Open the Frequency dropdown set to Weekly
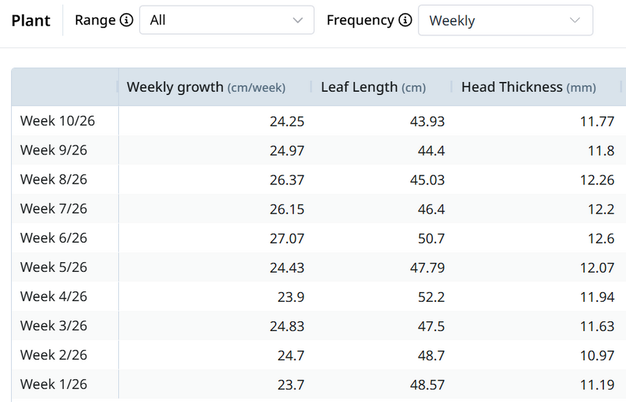 click(505, 21)
